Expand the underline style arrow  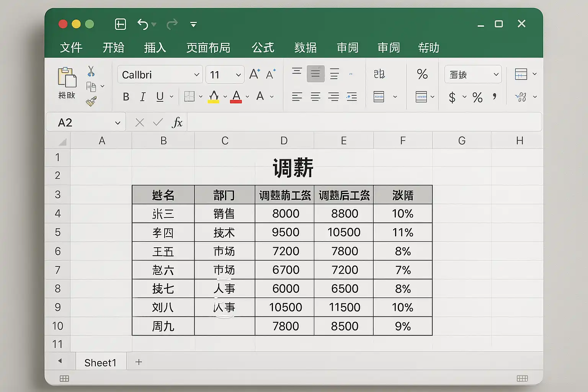[x=171, y=97]
